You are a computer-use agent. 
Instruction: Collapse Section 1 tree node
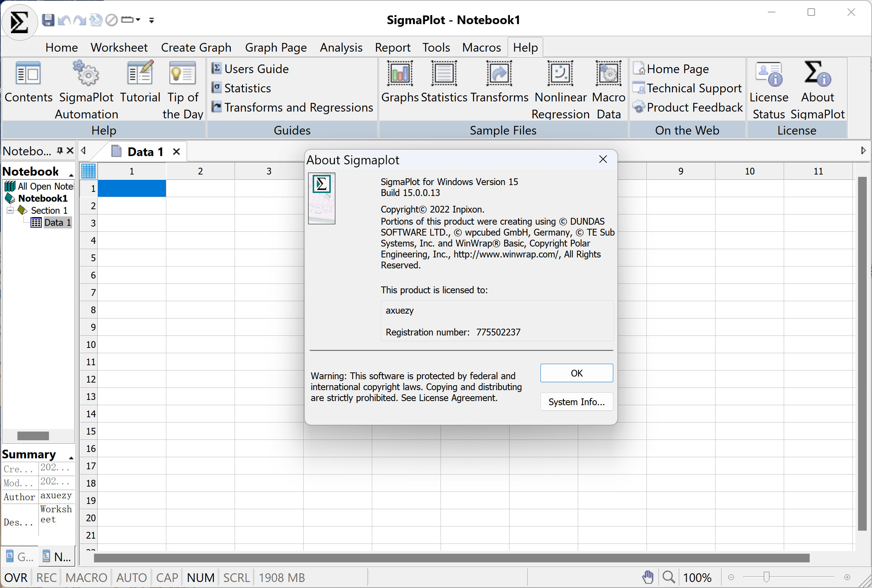[10, 210]
